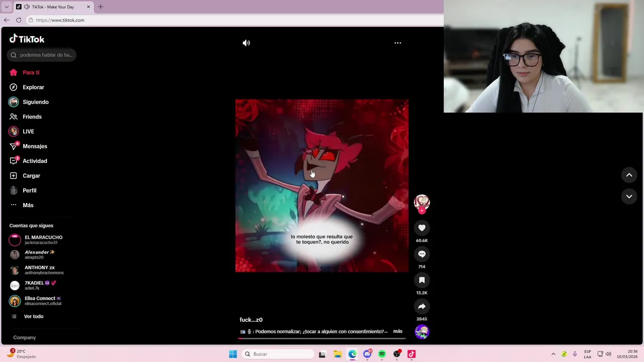Save the video with the bookmark icon
The height and width of the screenshot is (362, 644).
pyautogui.click(x=422, y=280)
